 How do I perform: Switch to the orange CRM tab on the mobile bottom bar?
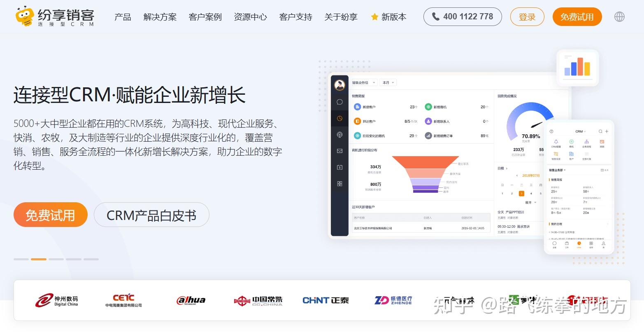(579, 245)
